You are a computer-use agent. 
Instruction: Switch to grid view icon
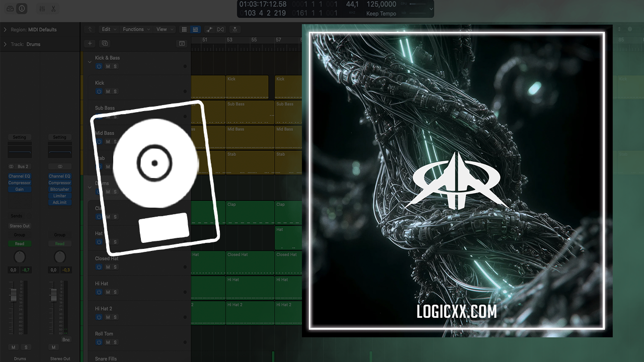[184, 30]
